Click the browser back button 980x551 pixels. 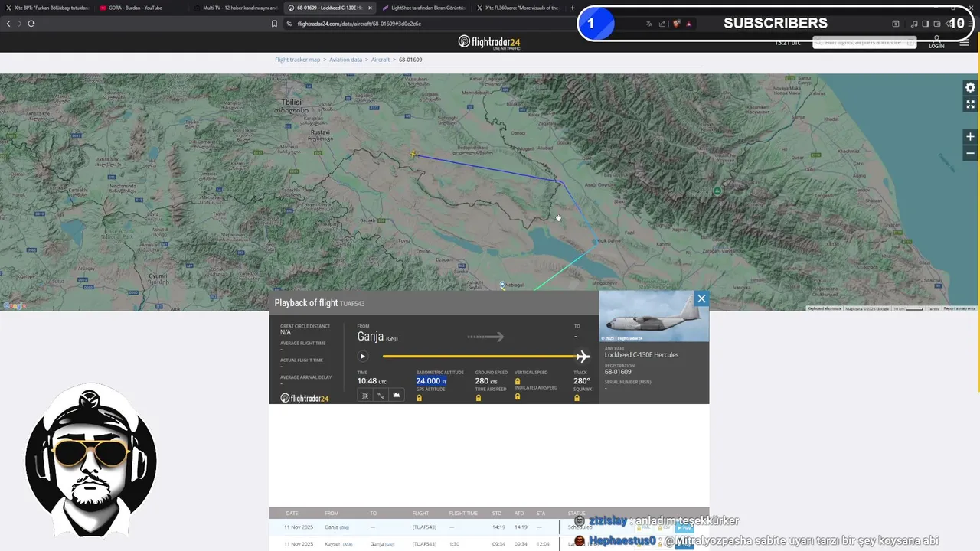click(8, 24)
